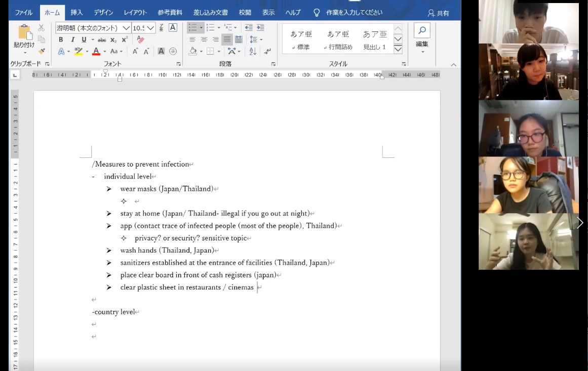
Task: Click the gesturing participant's video thumbnail
Action: pyautogui.click(x=529, y=242)
